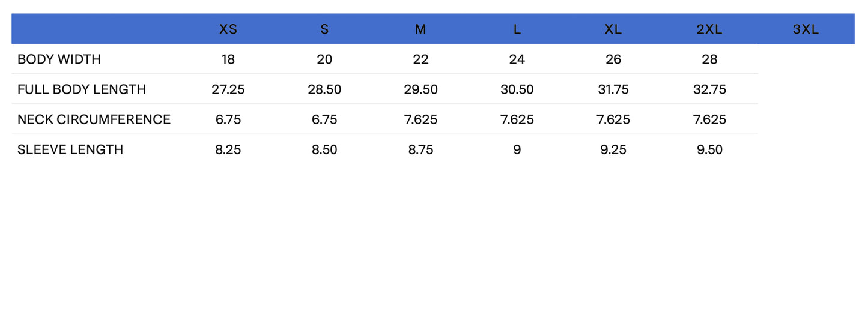This screenshot has height=321, width=868.
Task: Click full body length value 27.25
Action: pyautogui.click(x=228, y=89)
